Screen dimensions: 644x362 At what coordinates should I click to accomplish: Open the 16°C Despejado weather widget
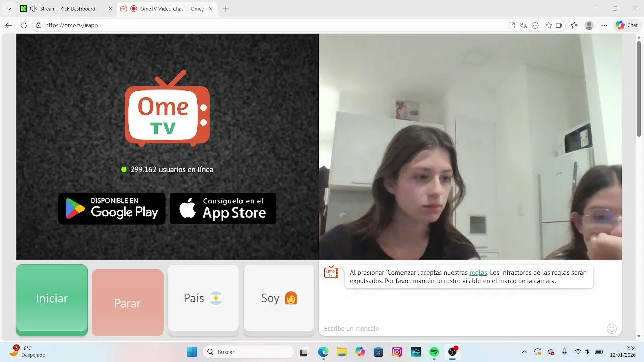click(x=27, y=352)
